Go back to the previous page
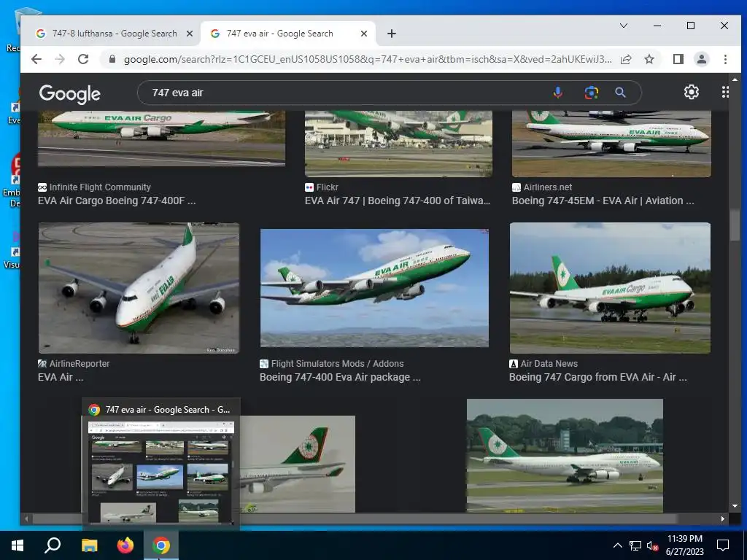The height and width of the screenshot is (560, 747). coord(36,59)
